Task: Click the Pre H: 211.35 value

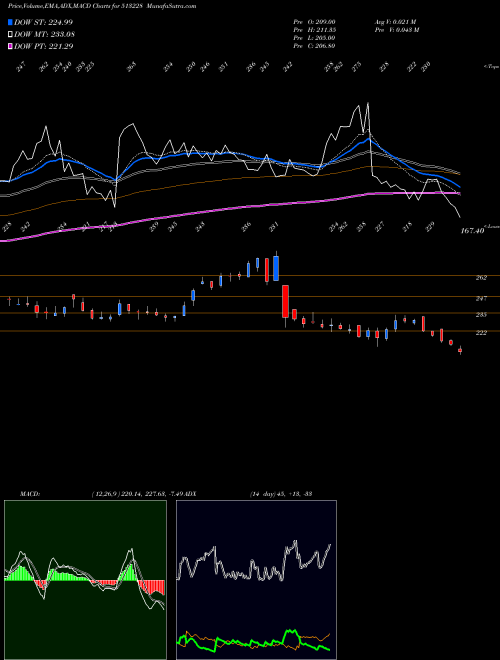Action: pyautogui.click(x=314, y=30)
